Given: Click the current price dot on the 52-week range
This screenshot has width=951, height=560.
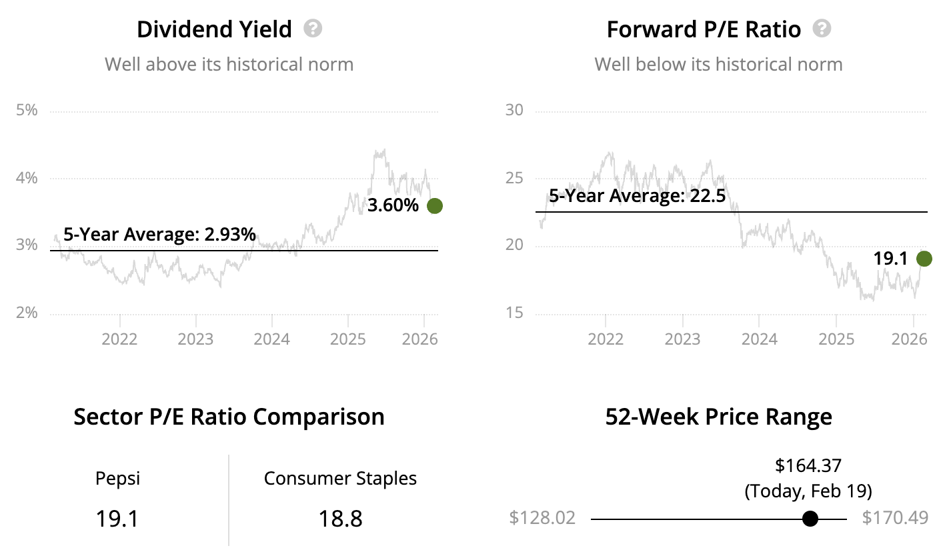Looking at the screenshot, I should 810,518.
